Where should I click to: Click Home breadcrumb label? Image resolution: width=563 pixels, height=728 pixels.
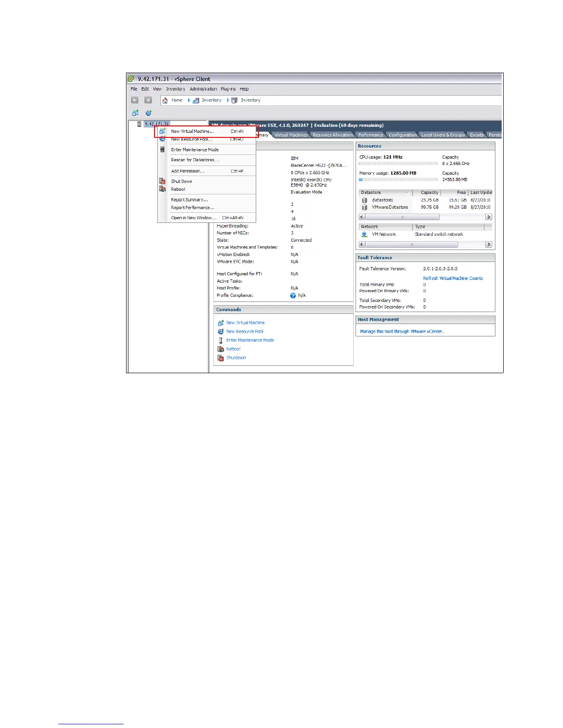tap(177, 100)
